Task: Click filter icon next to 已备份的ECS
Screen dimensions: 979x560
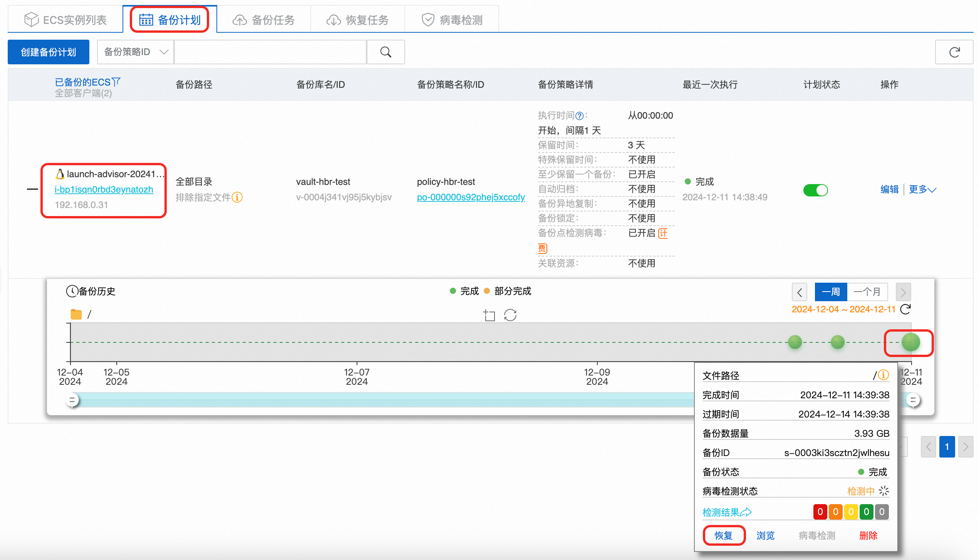Action: (116, 82)
